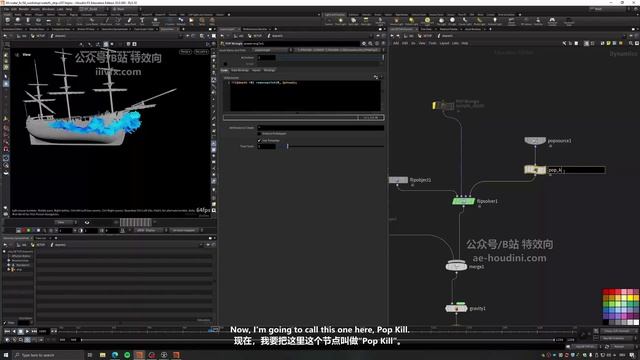
Task: Select the flipobject1 node
Action: 398,180
